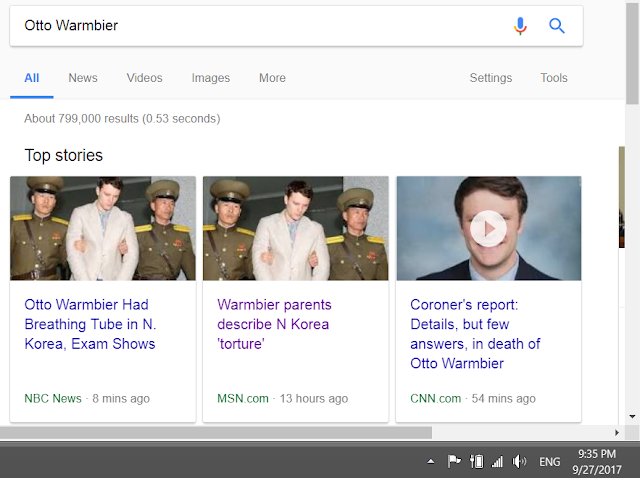Open the volume speaker tray icon

click(519, 462)
